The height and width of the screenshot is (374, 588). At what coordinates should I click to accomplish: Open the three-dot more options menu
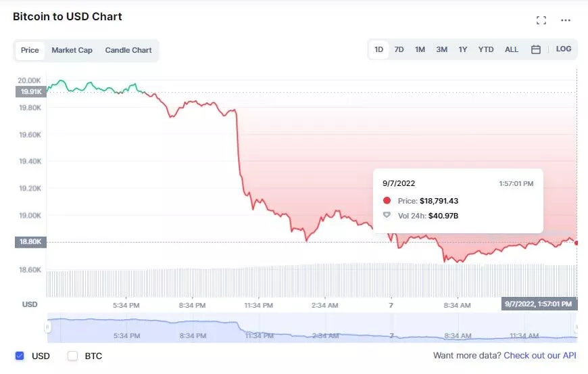(566, 20)
